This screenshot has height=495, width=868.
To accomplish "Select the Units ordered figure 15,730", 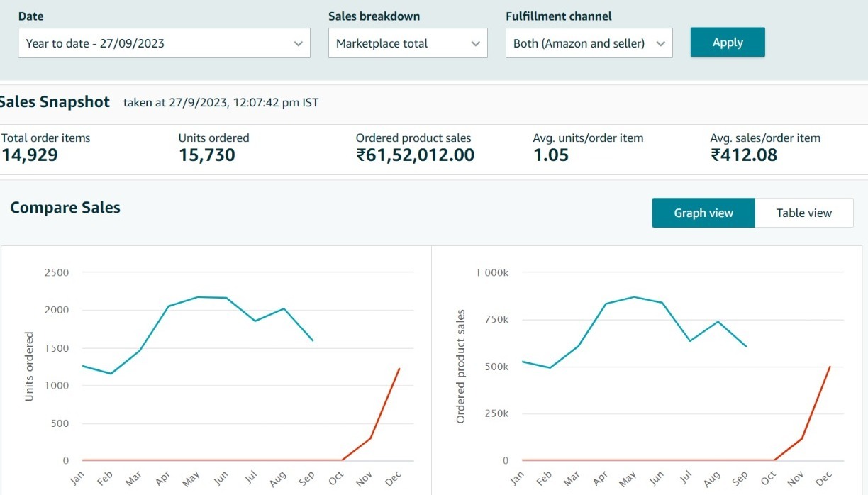I will [206, 155].
